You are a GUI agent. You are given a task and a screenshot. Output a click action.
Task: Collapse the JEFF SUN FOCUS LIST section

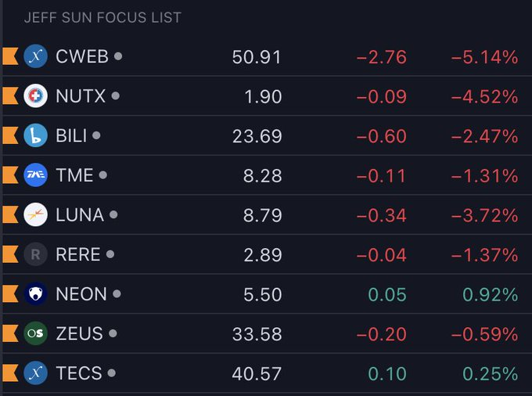point(102,17)
